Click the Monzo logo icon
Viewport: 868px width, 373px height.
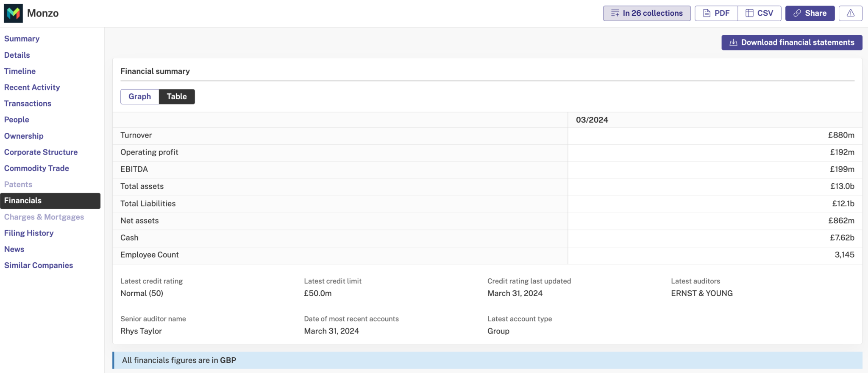point(13,14)
